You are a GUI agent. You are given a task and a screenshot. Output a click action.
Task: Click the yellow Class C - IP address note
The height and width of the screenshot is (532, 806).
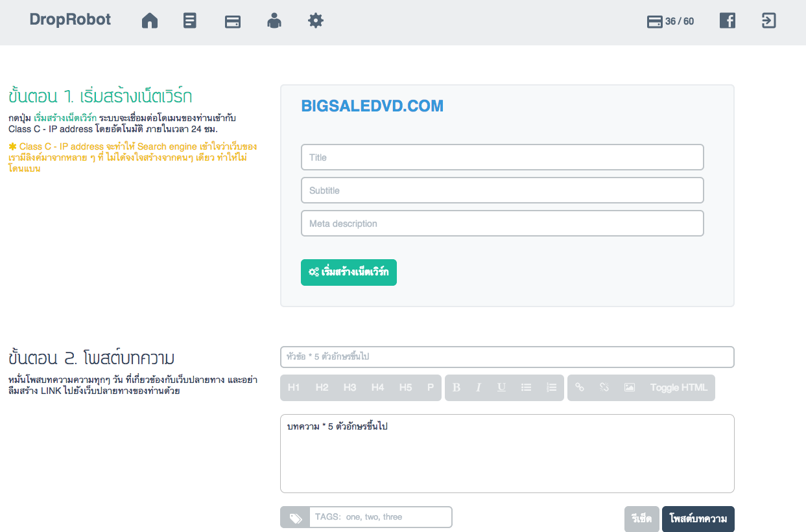point(132,157)
